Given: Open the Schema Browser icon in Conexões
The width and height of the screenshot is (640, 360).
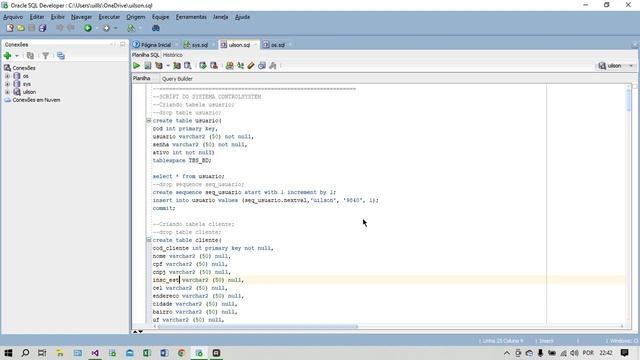Looking at the screenshot, I should 61,56.
